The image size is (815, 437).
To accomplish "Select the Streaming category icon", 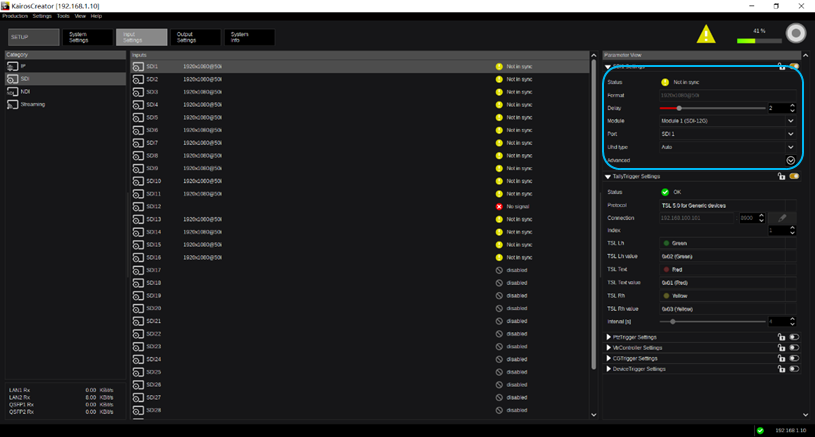I will click(x=12, y=104).
